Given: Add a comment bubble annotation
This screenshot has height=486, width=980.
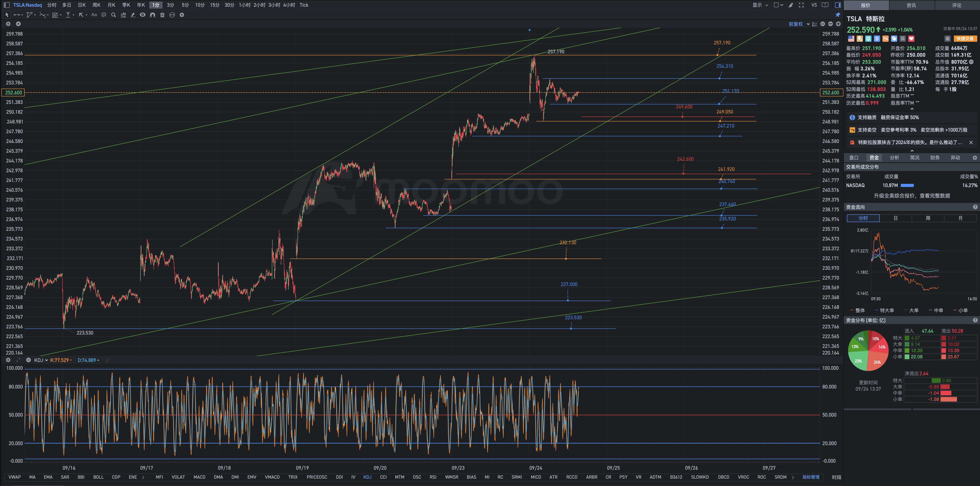Looking at the screenshot, I should point(103,15).
